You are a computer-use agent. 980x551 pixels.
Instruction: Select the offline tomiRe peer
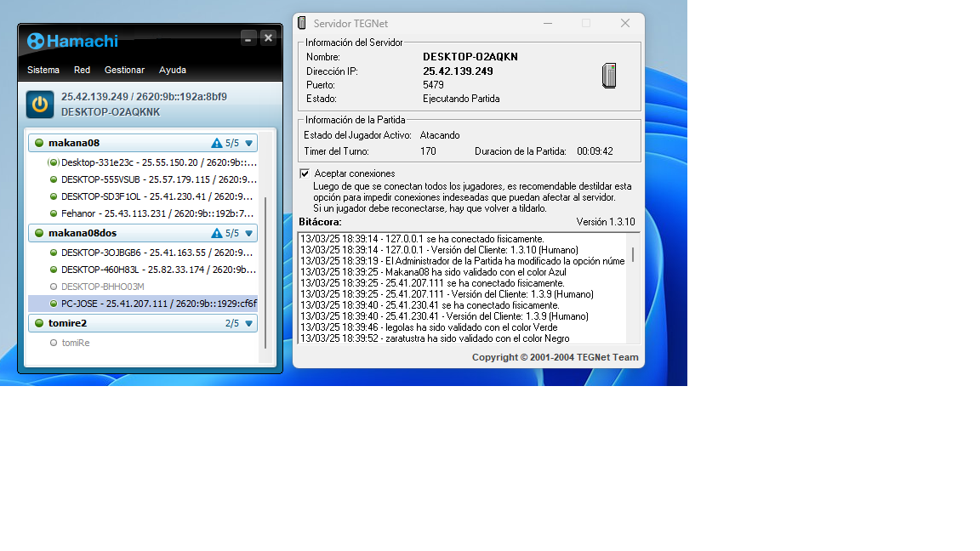point(143,343)
